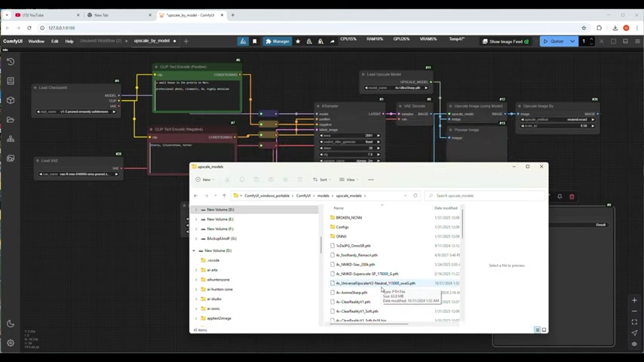Toggle Show Image Feed
The width and height of the screenshot is (644, 362).
coord(509,41)
